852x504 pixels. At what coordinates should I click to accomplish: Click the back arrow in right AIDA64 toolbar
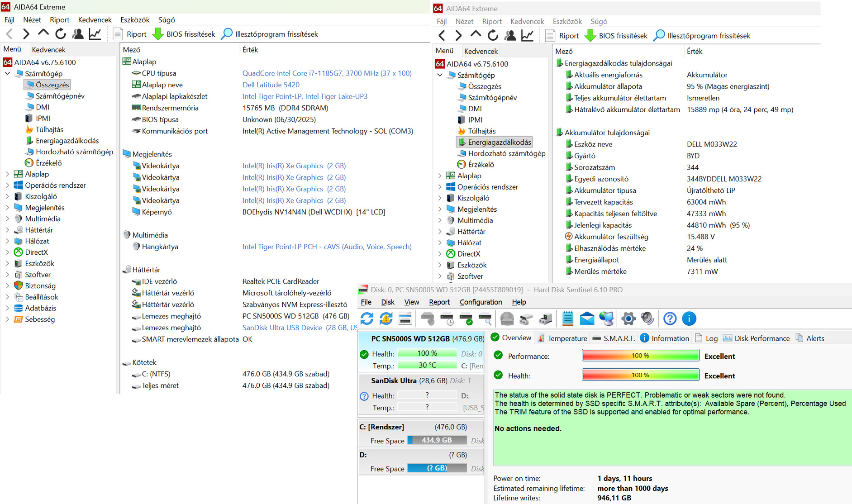click(x=442, y=36)
